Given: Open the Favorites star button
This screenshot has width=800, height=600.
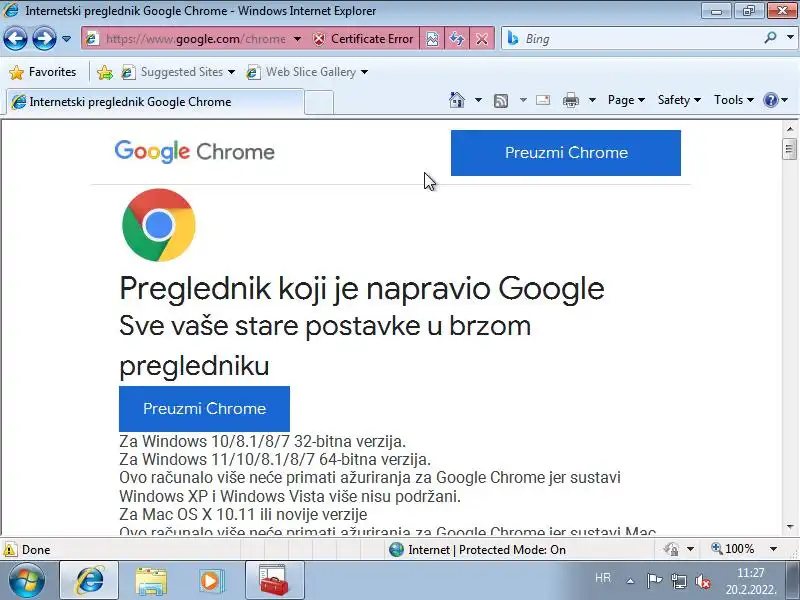Looking at the screenshot, I should click(x=43, y=72).
